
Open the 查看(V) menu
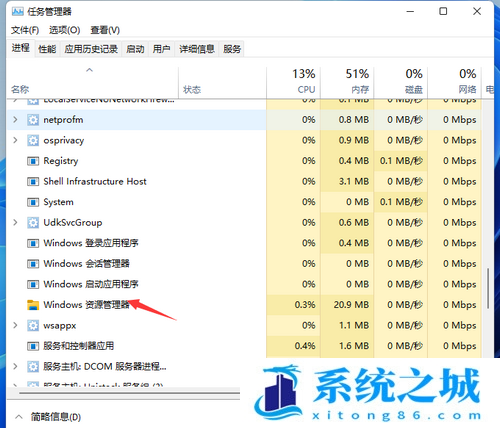coord(105,30)
